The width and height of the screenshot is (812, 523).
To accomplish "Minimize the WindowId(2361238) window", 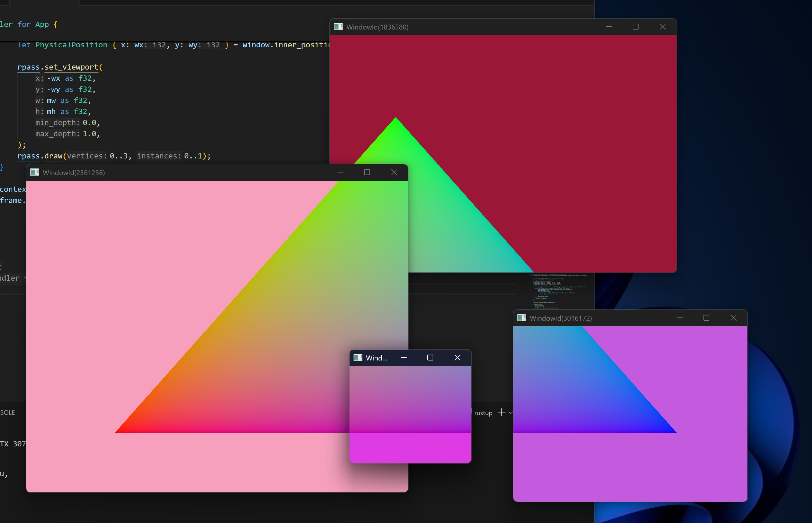I will tap(340, 172).
